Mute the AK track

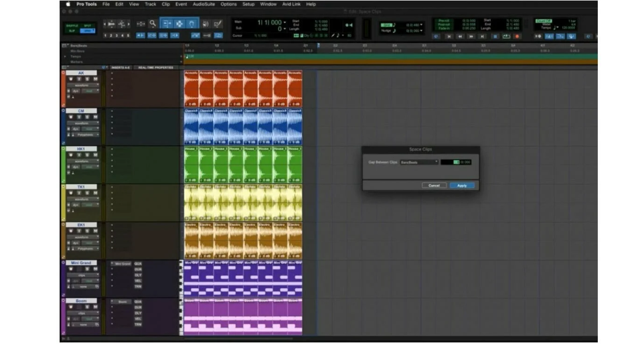click(95, 79)
